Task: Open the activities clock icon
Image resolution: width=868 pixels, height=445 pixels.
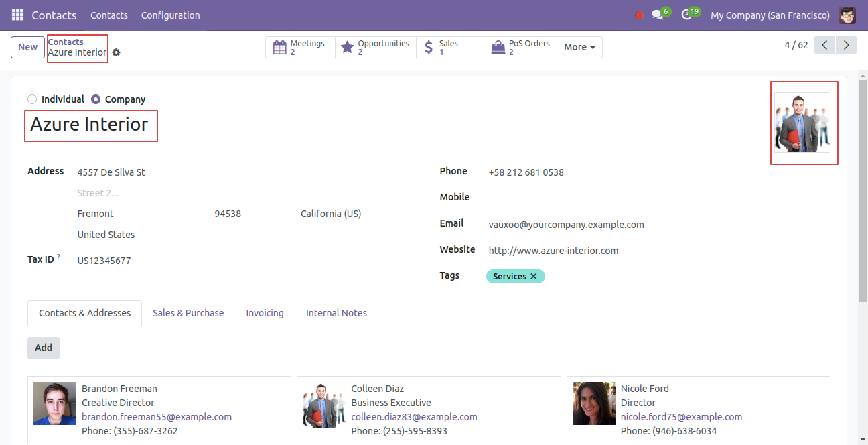Action: pos(686,15)
